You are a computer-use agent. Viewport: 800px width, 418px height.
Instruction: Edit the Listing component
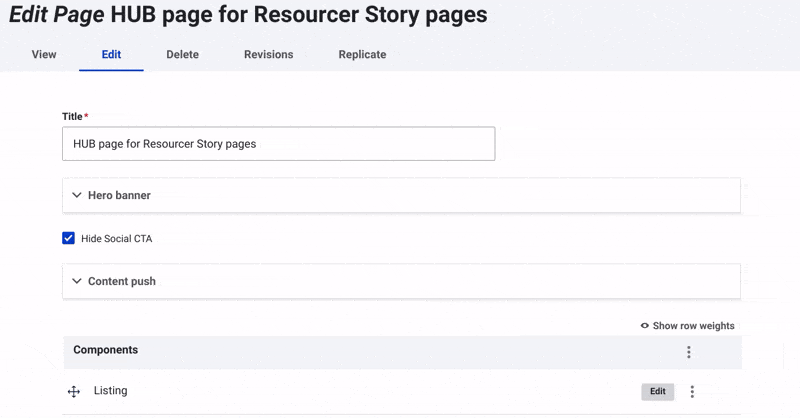[x=658, y=391]
